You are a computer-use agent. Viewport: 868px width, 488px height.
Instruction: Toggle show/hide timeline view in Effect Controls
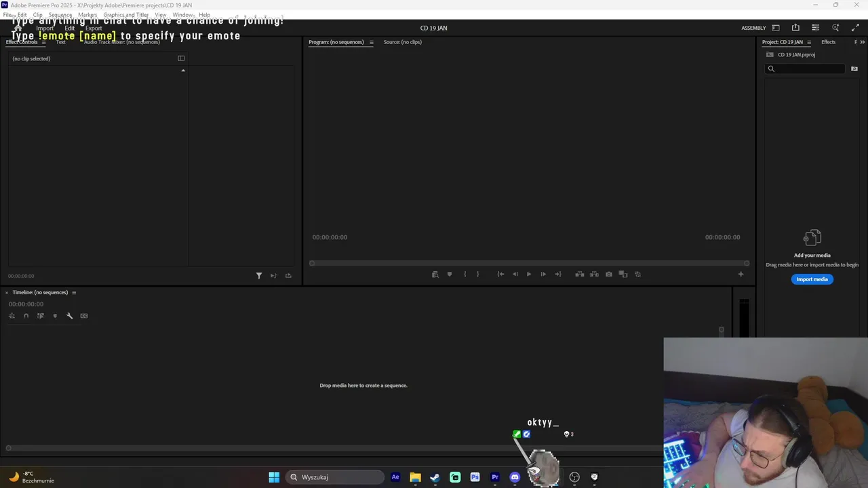tap(181, 58)
